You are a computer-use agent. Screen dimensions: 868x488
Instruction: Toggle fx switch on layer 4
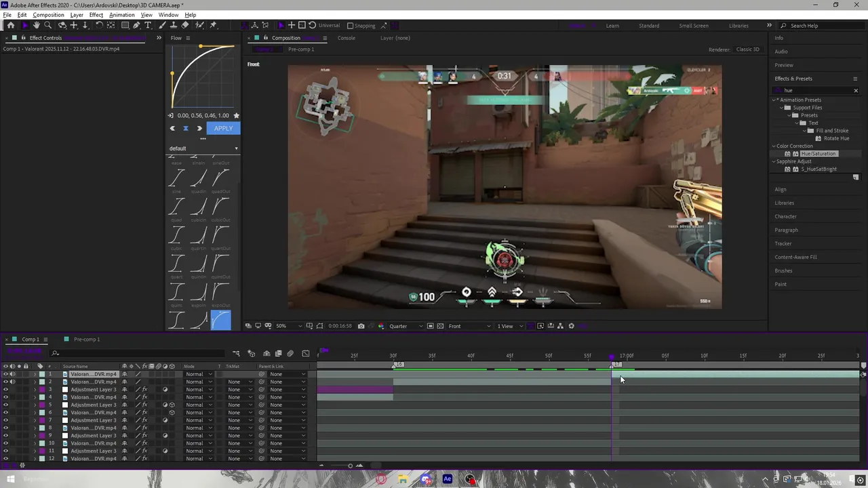pos(144,397)
